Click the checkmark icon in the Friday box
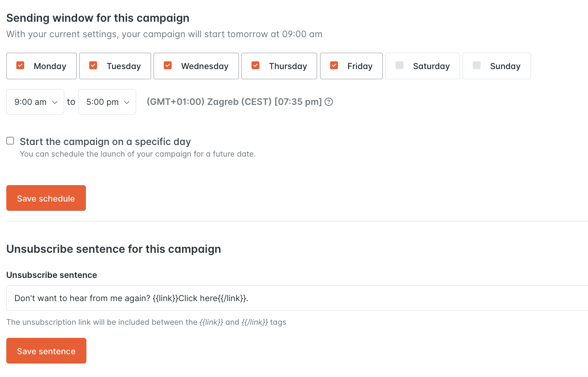The width and height of the screenshot is (588, 377). tap(334, 66)
